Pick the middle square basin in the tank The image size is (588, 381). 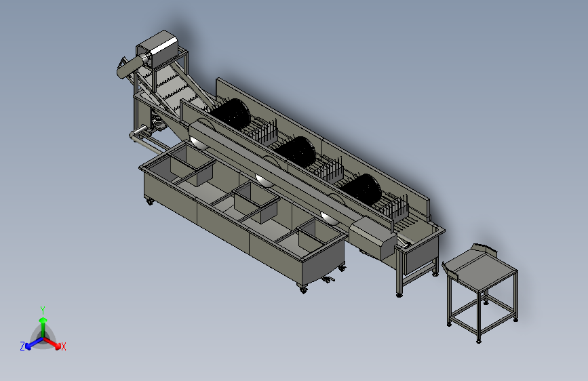[x=256, y=202]
